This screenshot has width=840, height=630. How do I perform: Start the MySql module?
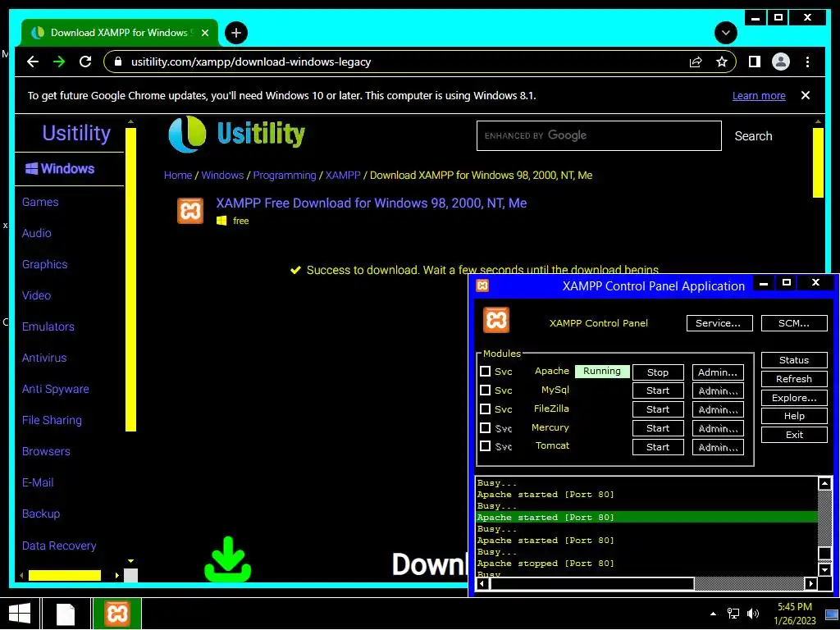pos(658,390)
